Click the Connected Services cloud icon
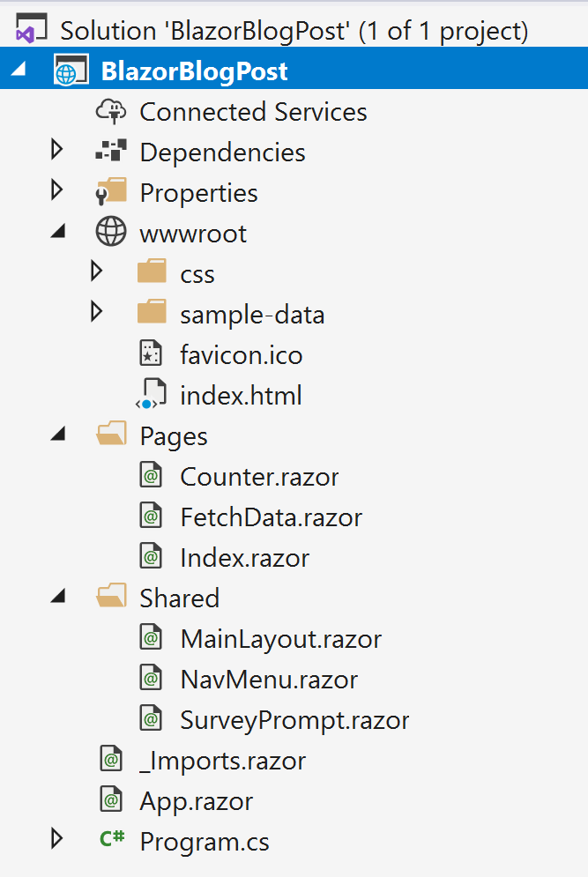Screen dimensions: 588x877 111,111
